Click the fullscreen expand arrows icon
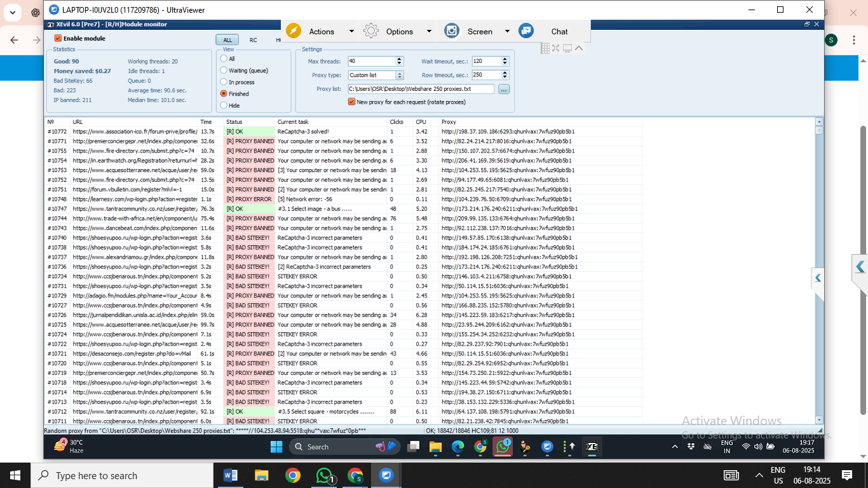Screen dimensions: 868x488 click(x=556, y=48)
